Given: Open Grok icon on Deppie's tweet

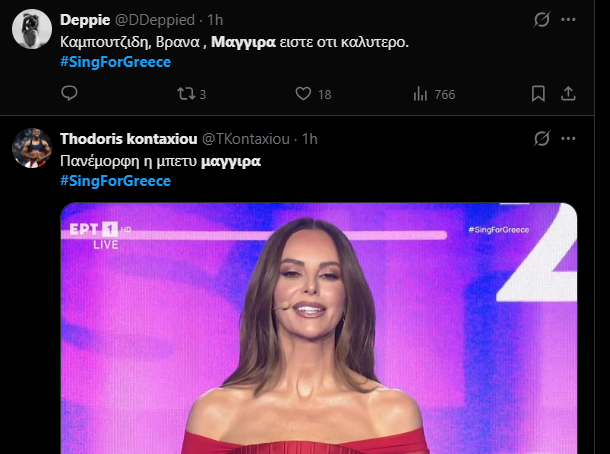Looking at the screenshot, I should (x=541, y=19).
